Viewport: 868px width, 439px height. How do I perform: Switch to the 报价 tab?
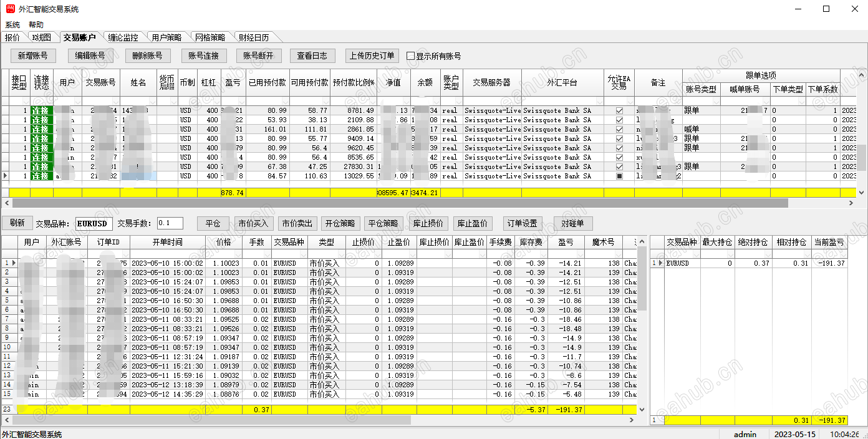[x=12, y=37]
